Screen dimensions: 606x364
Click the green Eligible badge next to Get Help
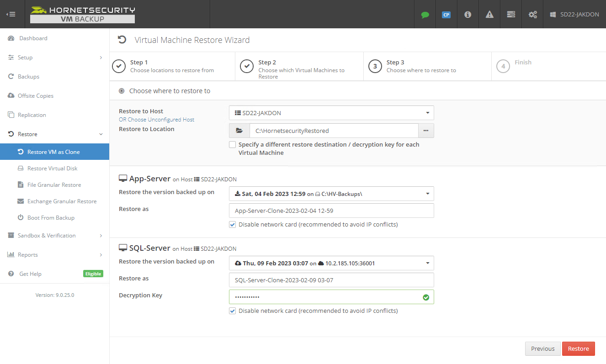pos(93,274)
